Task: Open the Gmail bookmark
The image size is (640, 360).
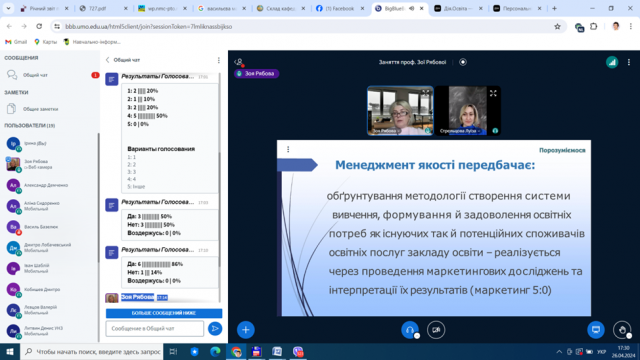Action: (16, 42)
